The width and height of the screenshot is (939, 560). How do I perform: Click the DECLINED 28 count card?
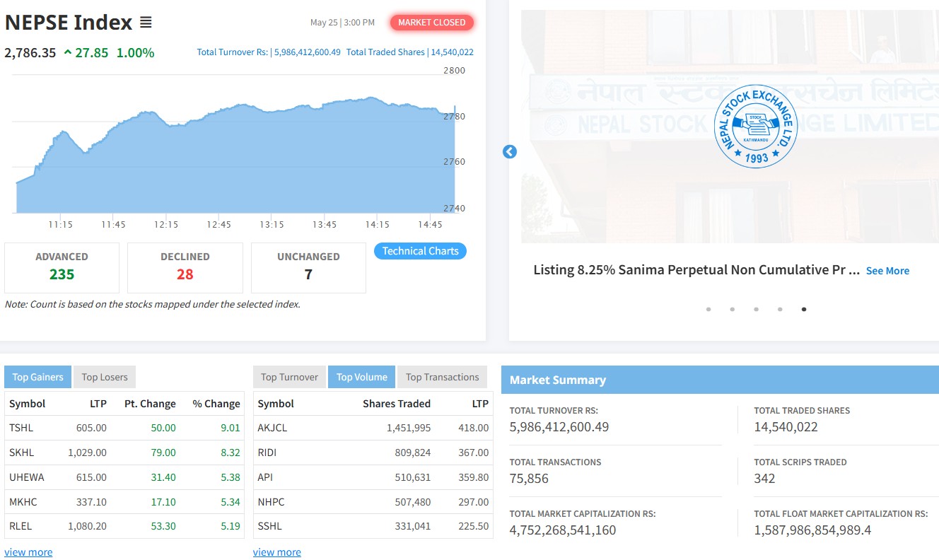tap(185, 267)
